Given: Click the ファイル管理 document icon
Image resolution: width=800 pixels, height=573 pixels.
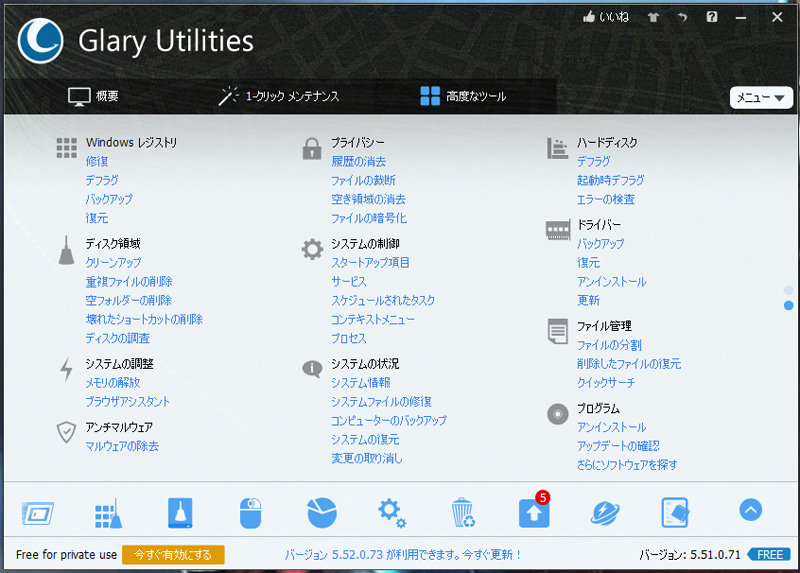Looking at the screenshot, I should [x=558, y=331].
